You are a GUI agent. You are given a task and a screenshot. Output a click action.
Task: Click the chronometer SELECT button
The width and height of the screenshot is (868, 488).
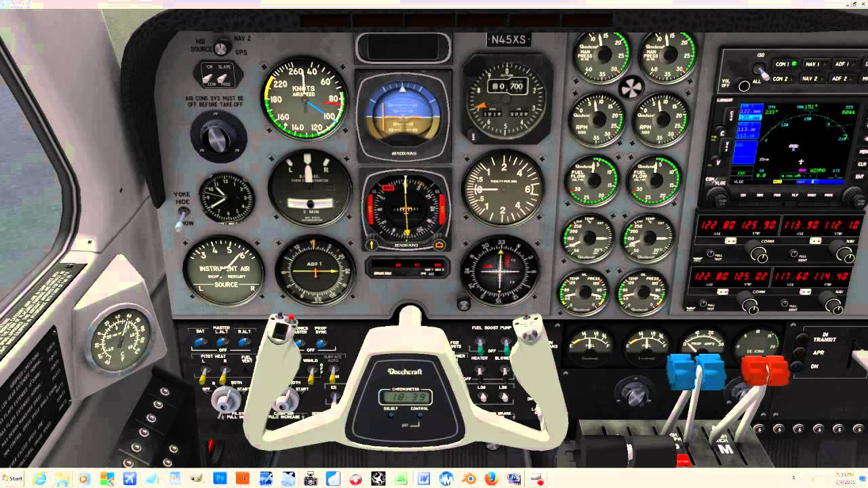(x=392, y=414)
